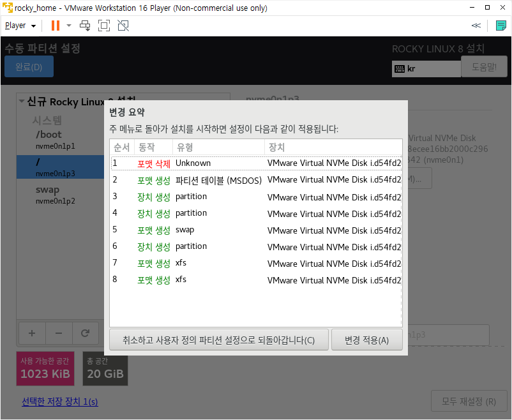Select row 8 포맷 생성 xfs
Viewport: 512px width, 420px height.
point(256,280)
